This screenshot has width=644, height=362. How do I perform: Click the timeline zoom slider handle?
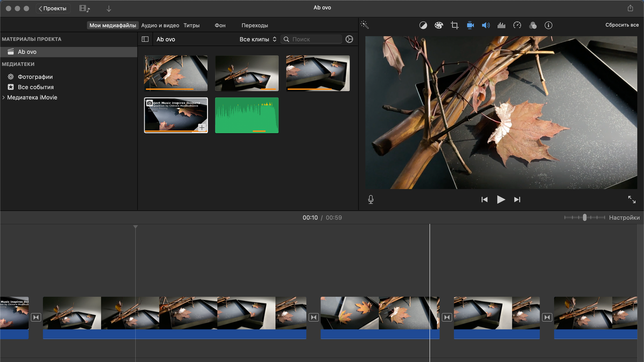(x=585, y=217)
